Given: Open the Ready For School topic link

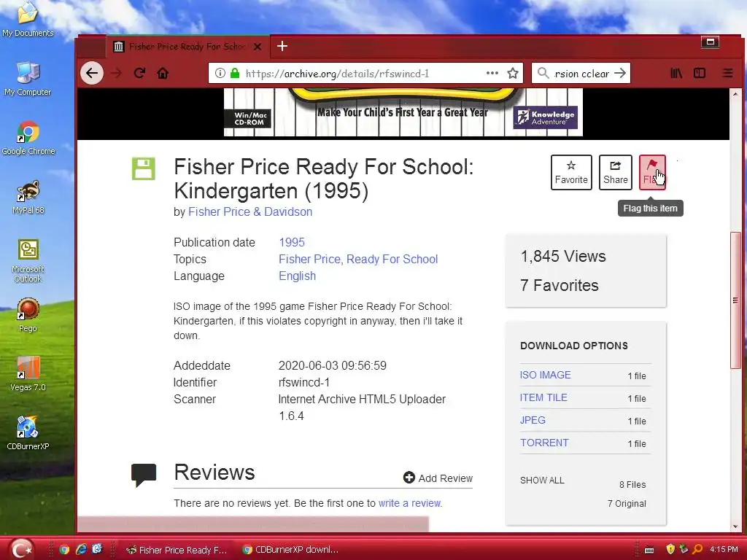Looking at the screenshot, I should 392,259.
